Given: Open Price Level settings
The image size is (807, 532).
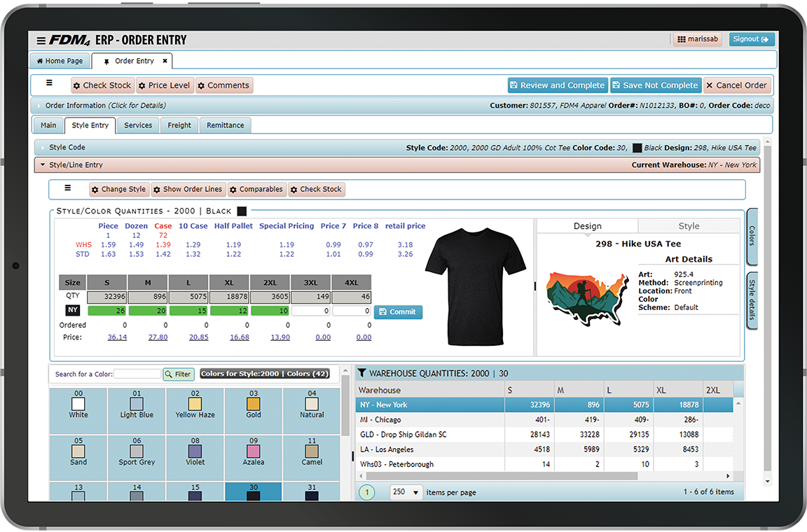Looking at the screenshot, I should tap(165, 85).
